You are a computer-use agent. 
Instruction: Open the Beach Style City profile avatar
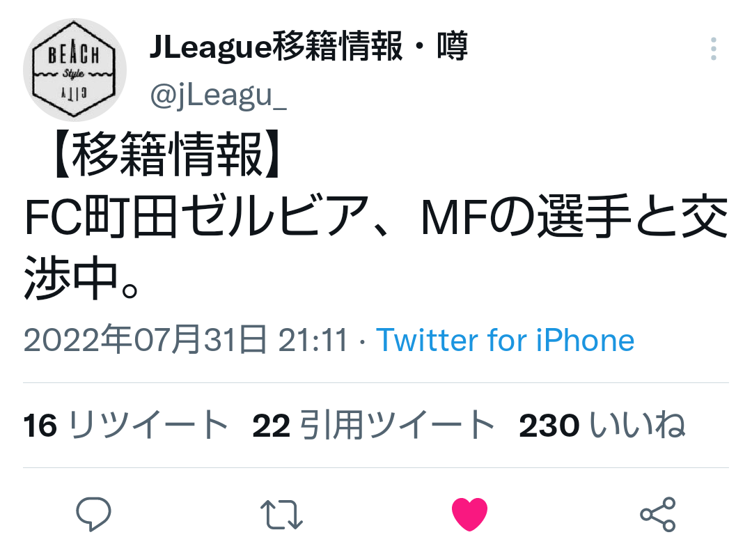(x=75, y=70)
